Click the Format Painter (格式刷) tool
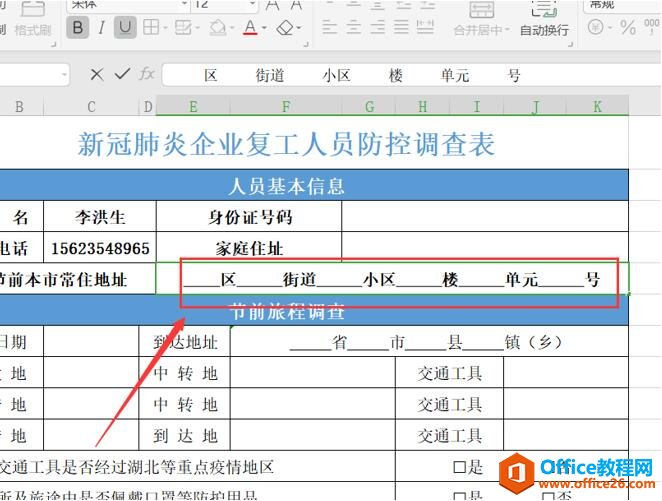The height and width of the screenshot is (501, 662). tap(33, 21)
